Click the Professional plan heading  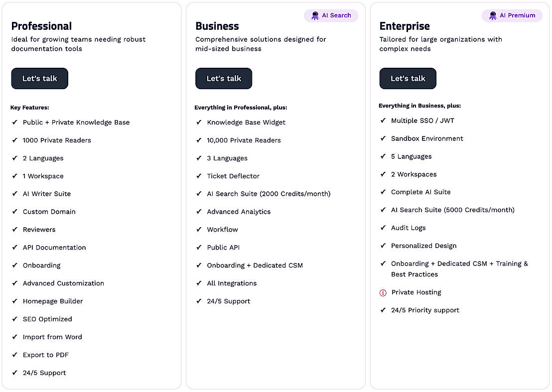point(41,26)
